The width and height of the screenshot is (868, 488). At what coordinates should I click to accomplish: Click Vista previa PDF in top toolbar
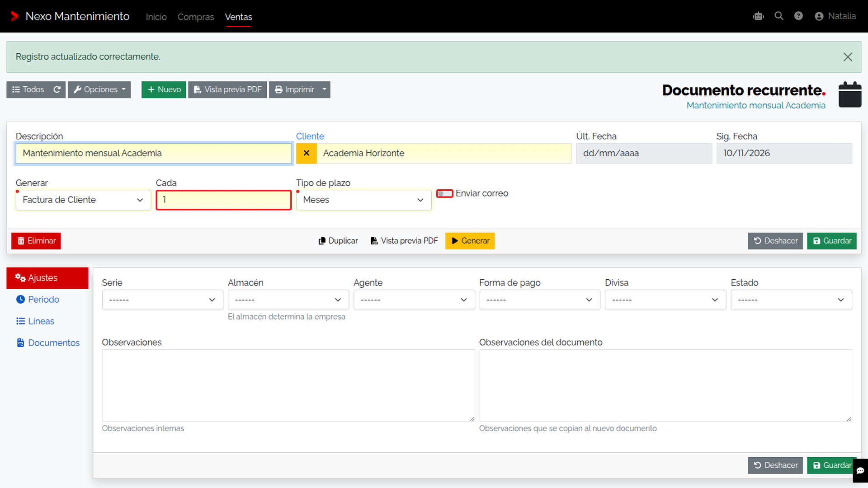pos(227,89)
